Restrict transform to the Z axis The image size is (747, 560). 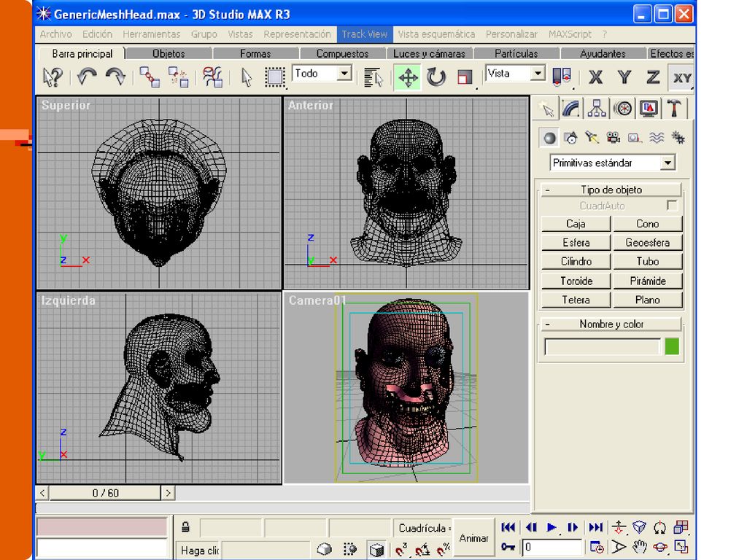(x=653, y=77)
